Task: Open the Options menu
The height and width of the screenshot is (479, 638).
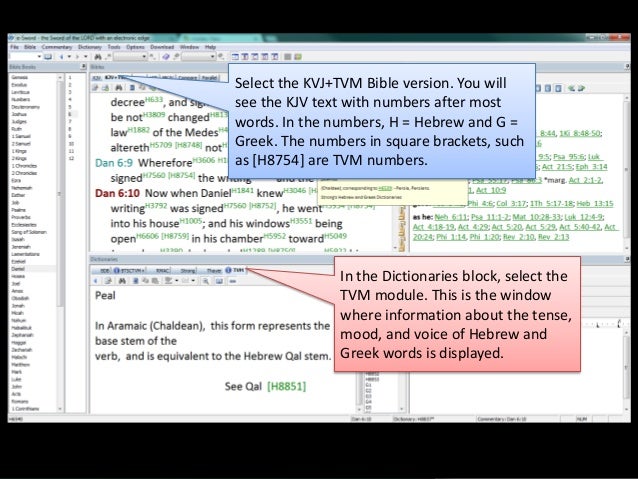Action: (135, 47)
